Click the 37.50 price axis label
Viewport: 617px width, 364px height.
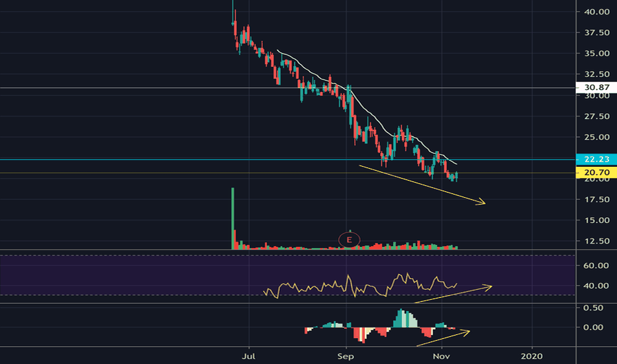tap(596, 32)
